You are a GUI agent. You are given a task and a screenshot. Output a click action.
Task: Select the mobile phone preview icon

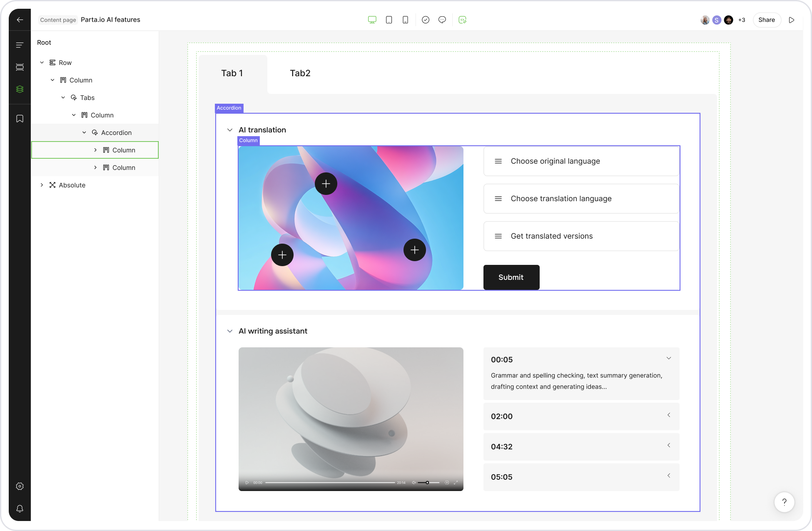(x=405, y=20)
